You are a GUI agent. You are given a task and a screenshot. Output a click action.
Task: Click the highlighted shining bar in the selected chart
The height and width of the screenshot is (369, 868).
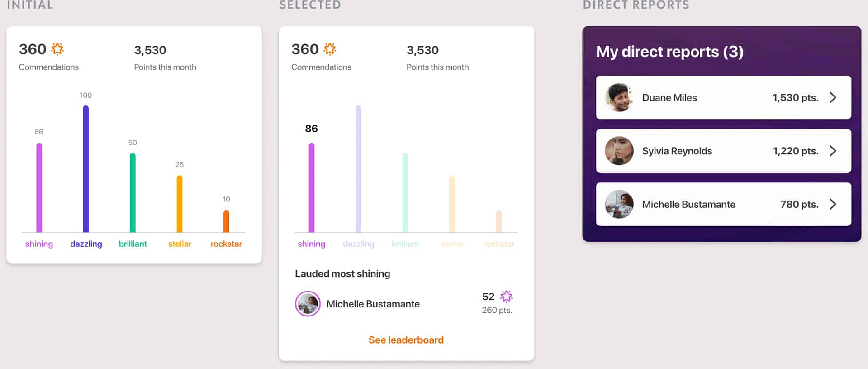pos(312,187)
